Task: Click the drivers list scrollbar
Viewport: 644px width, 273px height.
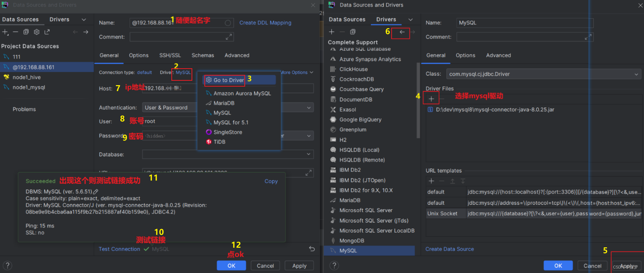Action: point(418,101)
